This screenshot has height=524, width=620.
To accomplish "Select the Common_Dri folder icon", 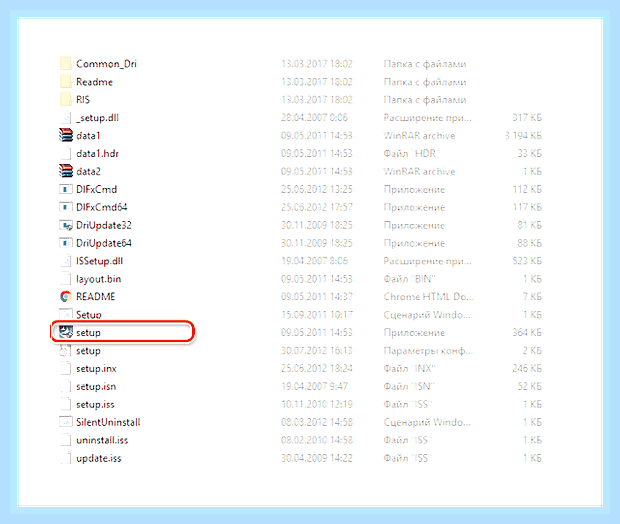I will (66, 64).
